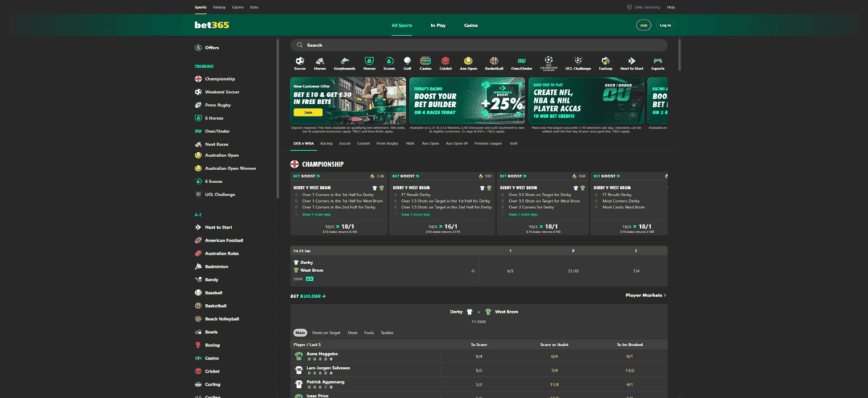The image size is (868, 398).
Task: Open the Help link in the top bar
Action: pyautogui.click(x=671, y=7)
